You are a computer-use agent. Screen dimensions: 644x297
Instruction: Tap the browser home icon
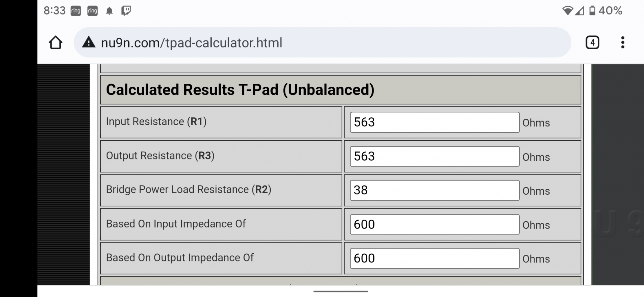55,42
